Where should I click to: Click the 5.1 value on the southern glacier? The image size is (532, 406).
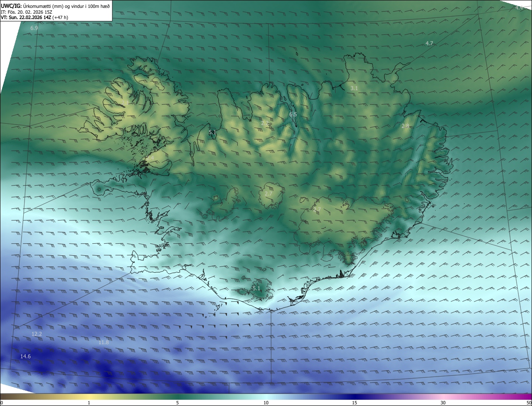[x=256, y=288]
